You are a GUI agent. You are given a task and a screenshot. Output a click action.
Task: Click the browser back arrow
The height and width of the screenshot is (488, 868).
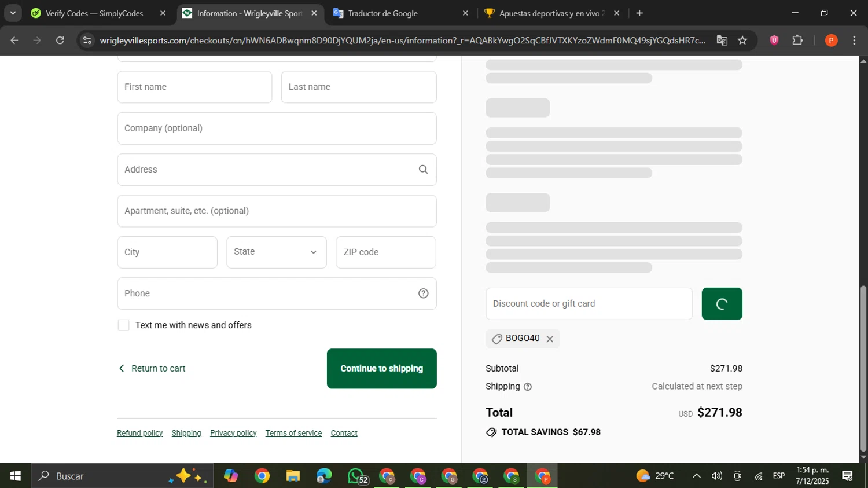(x=14, y=41)
